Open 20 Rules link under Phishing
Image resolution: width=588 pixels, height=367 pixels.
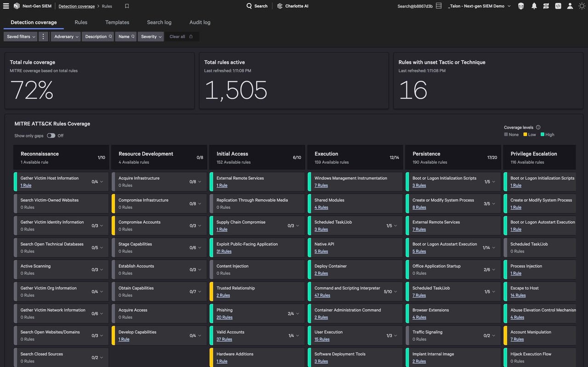point(224,317)
